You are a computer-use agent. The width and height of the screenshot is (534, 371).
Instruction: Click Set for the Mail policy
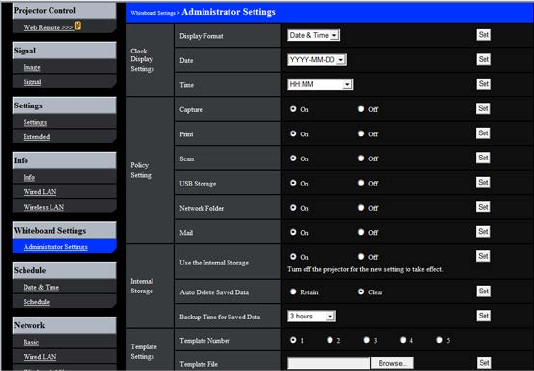(x=483, y=232)
